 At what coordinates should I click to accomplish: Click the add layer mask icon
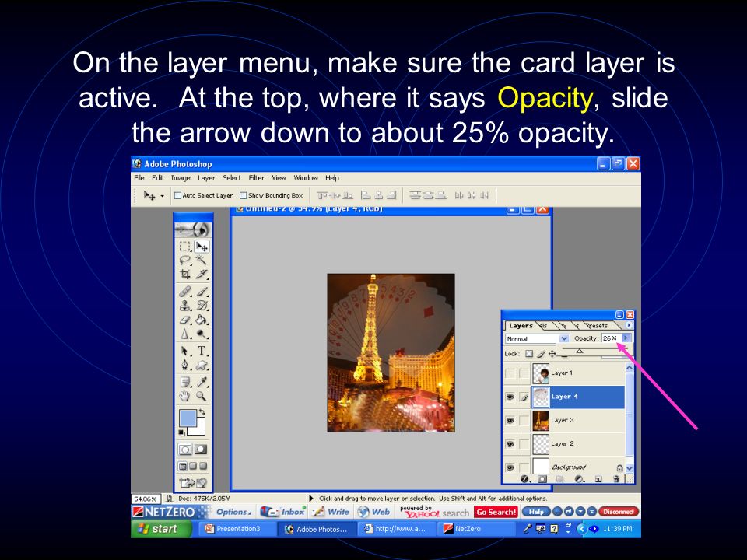542,478
